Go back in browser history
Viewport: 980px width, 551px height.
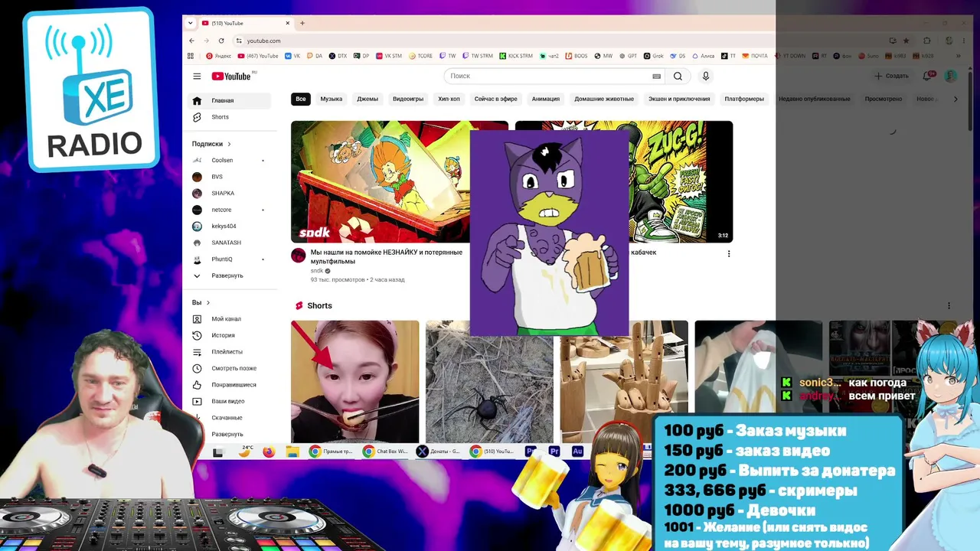(191, 41)
